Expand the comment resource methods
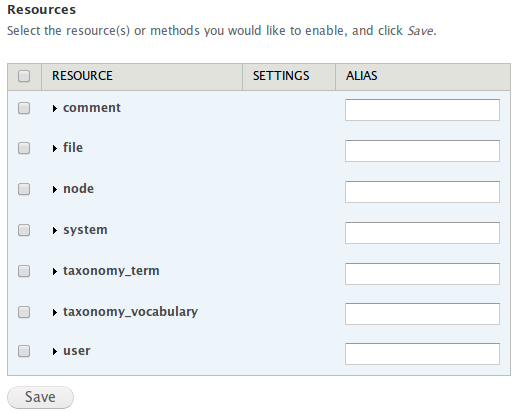Image resolution: width=522 pixels, height=413 pixels. (x=55, y=108)
